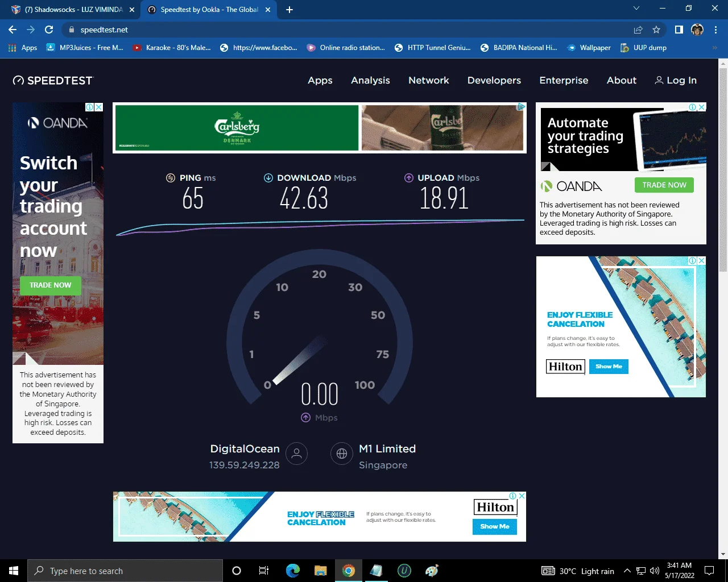Open the Chrome profile avatar

tap(697, 30)
